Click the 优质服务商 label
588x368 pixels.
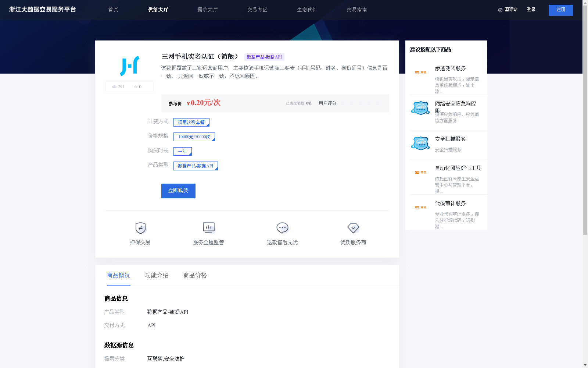(x=353, y=243)
